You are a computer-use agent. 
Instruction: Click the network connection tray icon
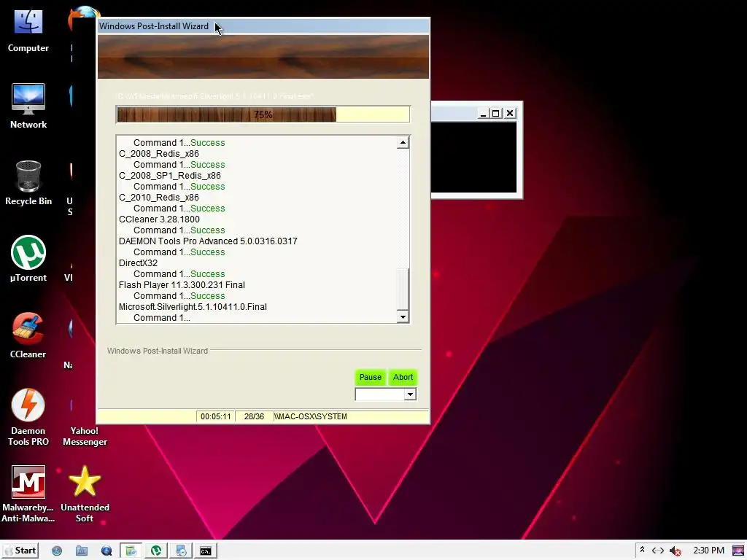click(x=658, y=551)
